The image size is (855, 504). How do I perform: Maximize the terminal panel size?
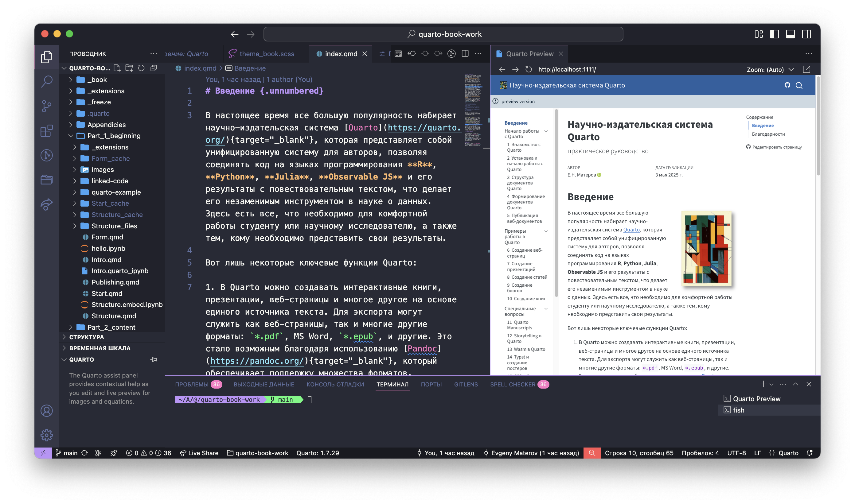pos(795,384)
